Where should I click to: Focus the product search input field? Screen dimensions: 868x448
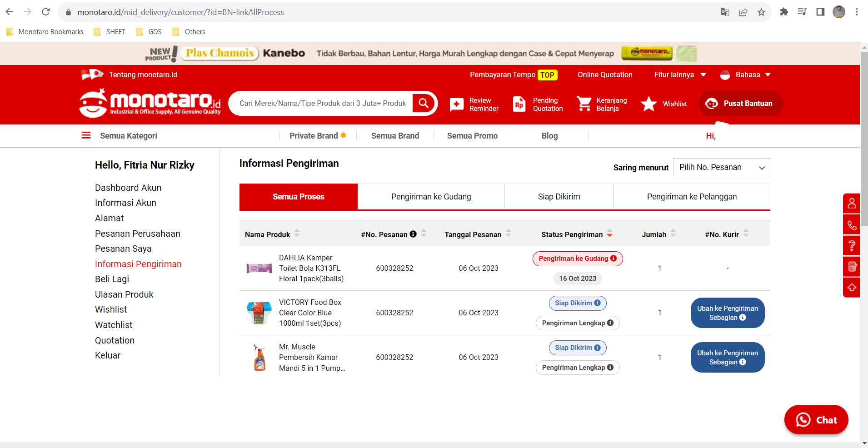coord(323,103)
